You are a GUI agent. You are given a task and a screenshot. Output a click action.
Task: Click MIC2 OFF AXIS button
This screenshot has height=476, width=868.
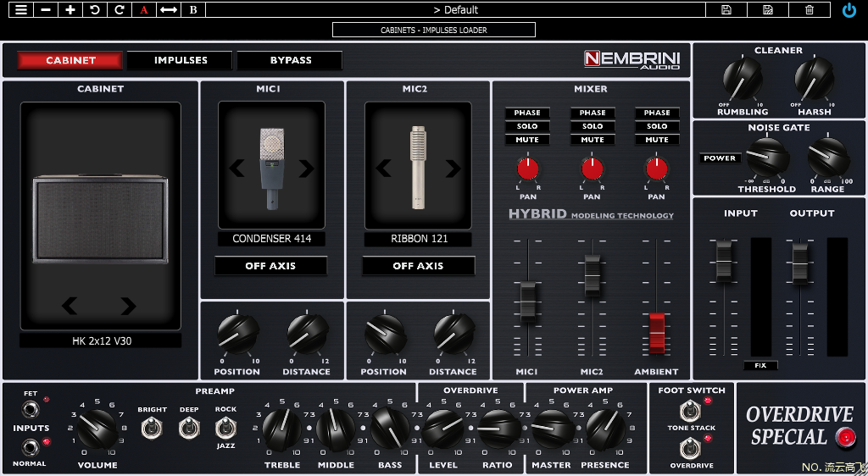tap(419, 266)
